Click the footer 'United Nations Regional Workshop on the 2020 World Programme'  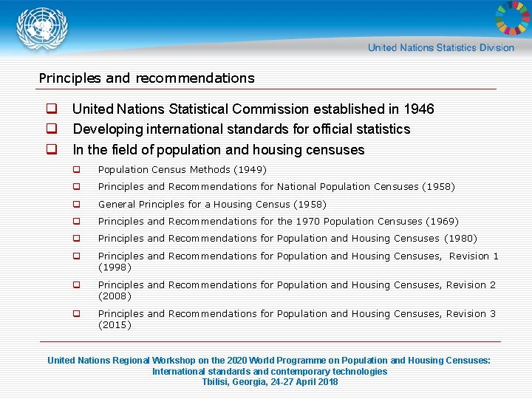point(269,361)
